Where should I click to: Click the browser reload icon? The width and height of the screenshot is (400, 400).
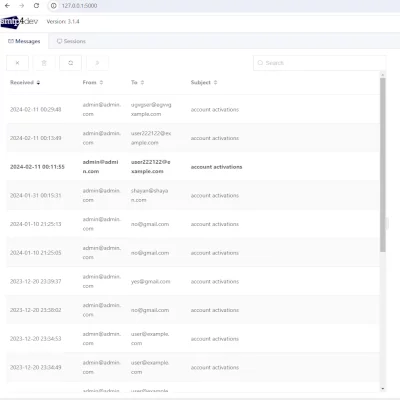36,6
